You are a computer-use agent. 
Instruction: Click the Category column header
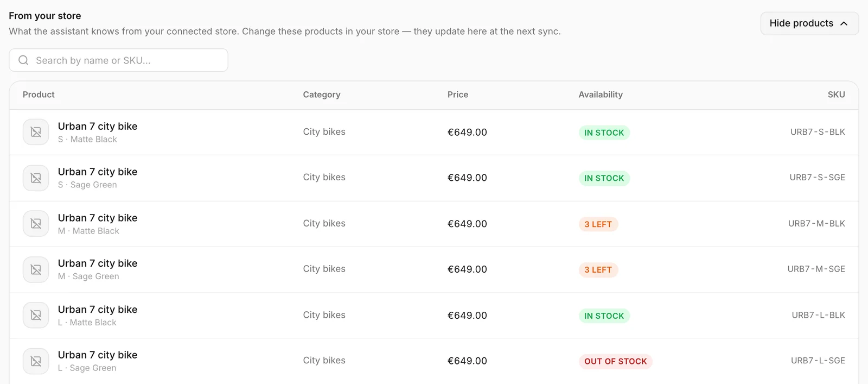pyautogui.click(x=322, y=95)
